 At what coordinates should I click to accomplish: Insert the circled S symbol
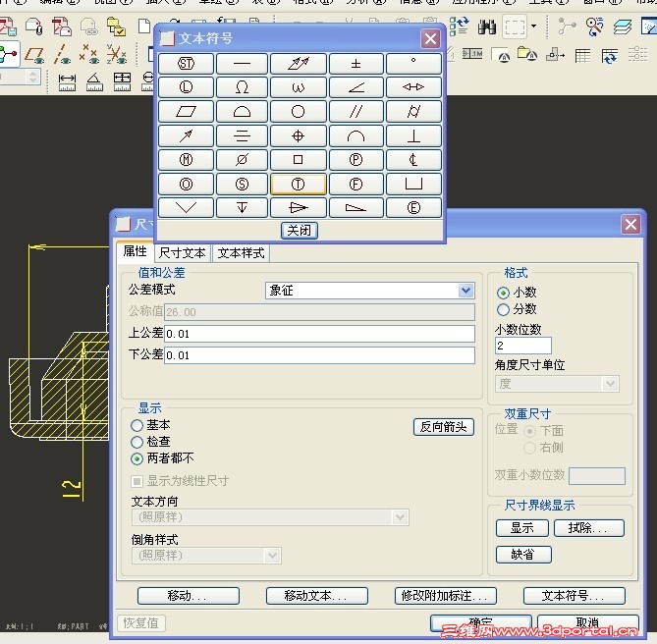pos(242,185)
